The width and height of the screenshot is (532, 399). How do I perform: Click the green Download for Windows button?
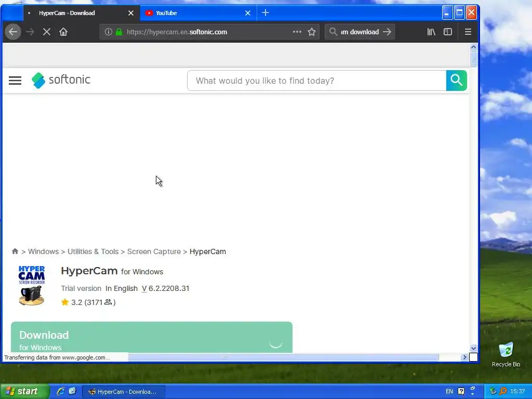click(x=152, y=337)
